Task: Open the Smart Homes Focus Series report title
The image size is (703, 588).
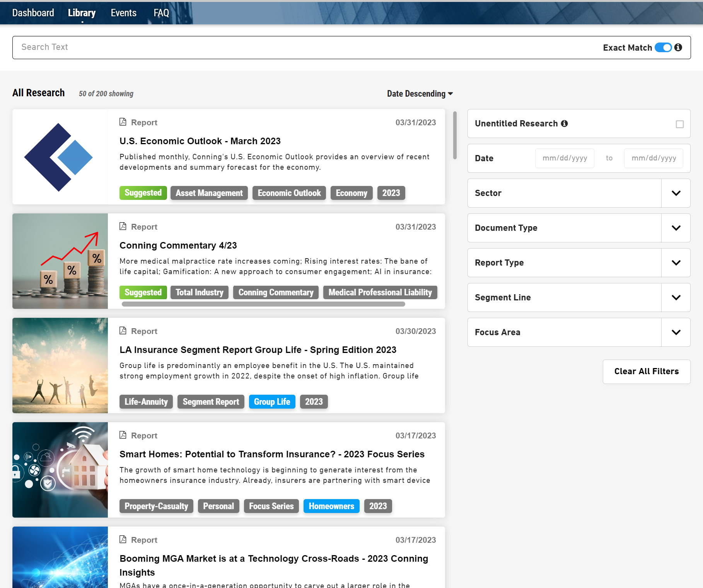Action: (272, 454)
